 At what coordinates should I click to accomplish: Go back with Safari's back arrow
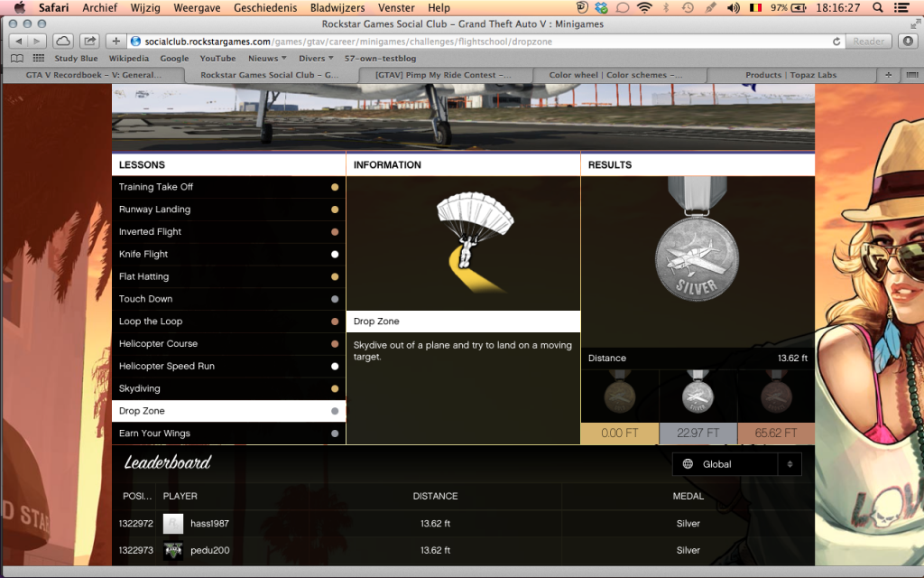(18, 42)
